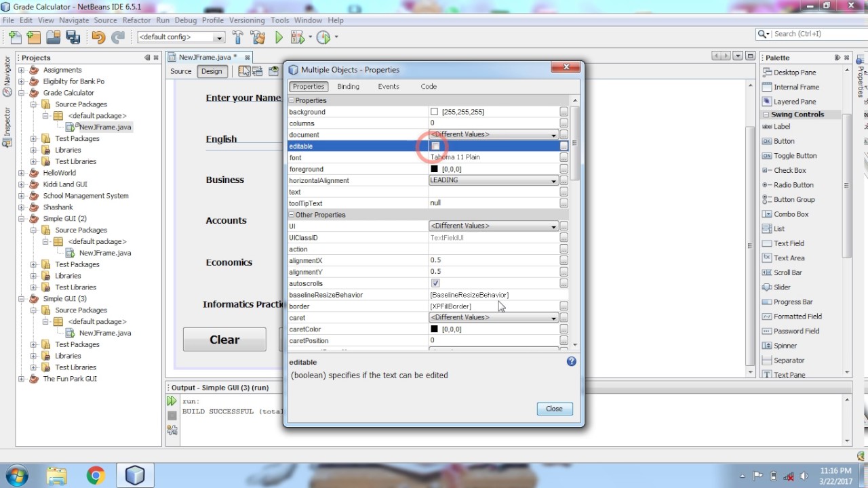Open File Explorer from the taskbar
The image size is (868, 488).
(57, 475)
